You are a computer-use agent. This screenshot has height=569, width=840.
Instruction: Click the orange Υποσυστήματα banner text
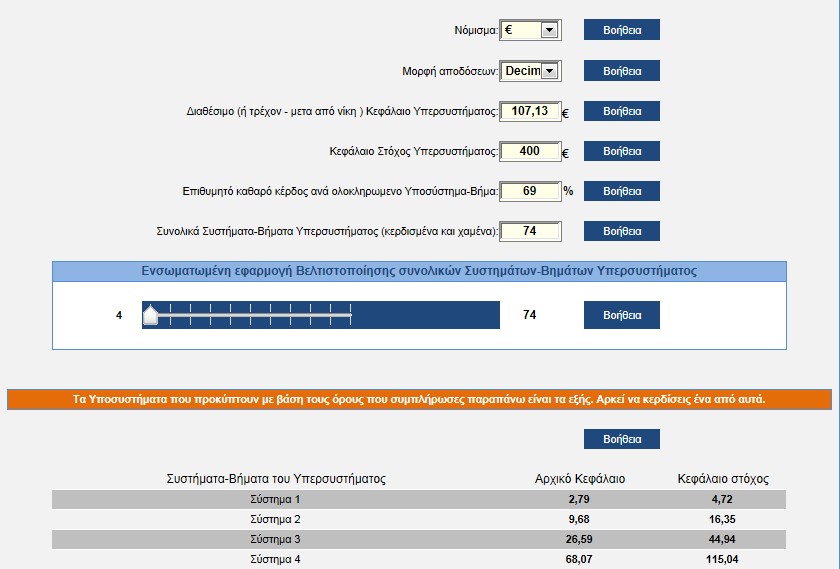pos(419,400)
